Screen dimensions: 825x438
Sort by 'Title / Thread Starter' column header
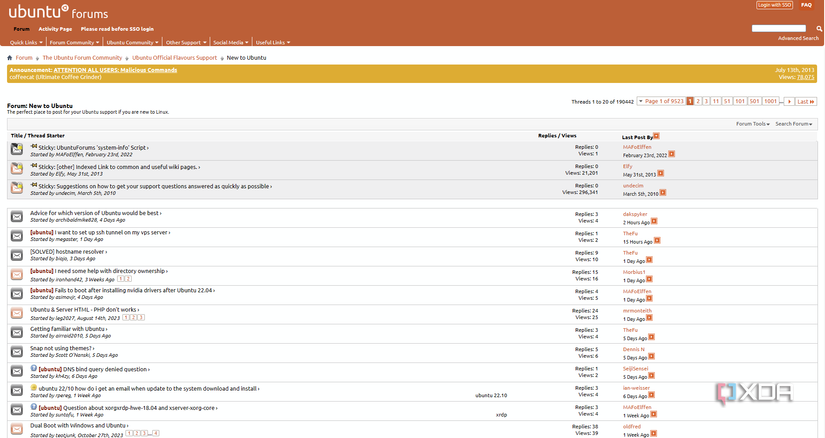37,136
